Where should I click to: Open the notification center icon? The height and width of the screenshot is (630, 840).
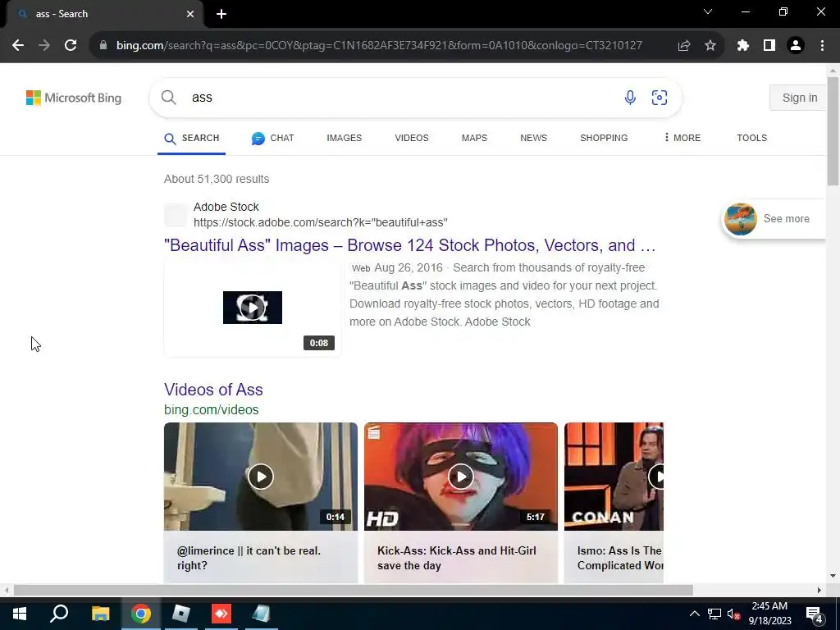coord(814,614)
